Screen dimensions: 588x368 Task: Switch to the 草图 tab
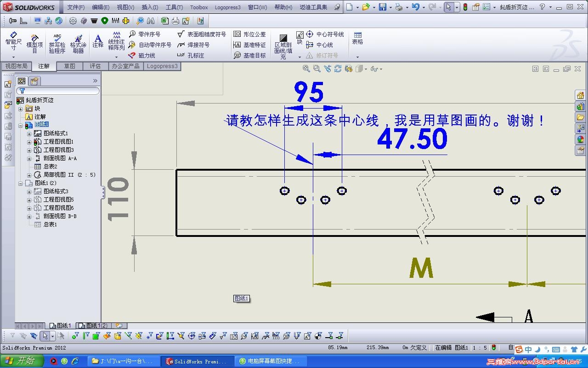tap(70, 66)
